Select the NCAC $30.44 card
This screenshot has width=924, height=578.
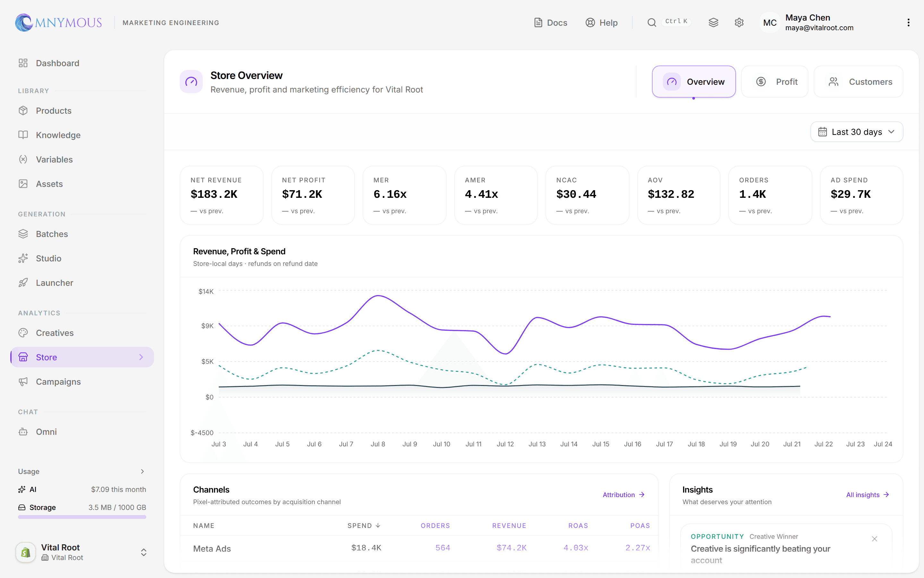(587, 195)
